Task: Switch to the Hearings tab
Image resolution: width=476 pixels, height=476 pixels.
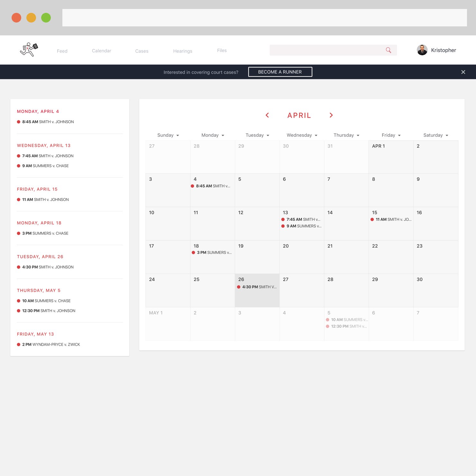Action: click(182, 51)
